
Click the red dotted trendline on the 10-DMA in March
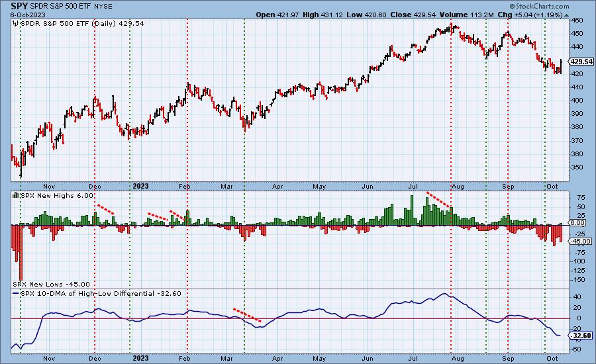point(247,315)
